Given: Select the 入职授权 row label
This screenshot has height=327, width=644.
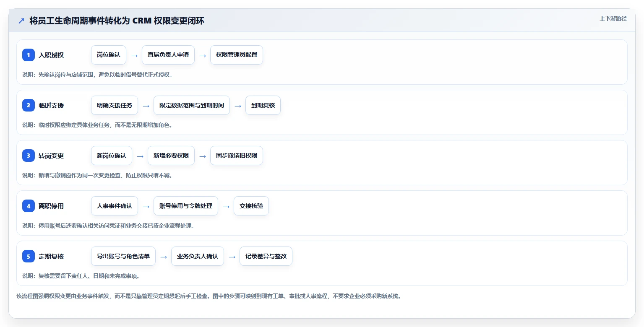Looking at the screenshot, I should 51,55.
